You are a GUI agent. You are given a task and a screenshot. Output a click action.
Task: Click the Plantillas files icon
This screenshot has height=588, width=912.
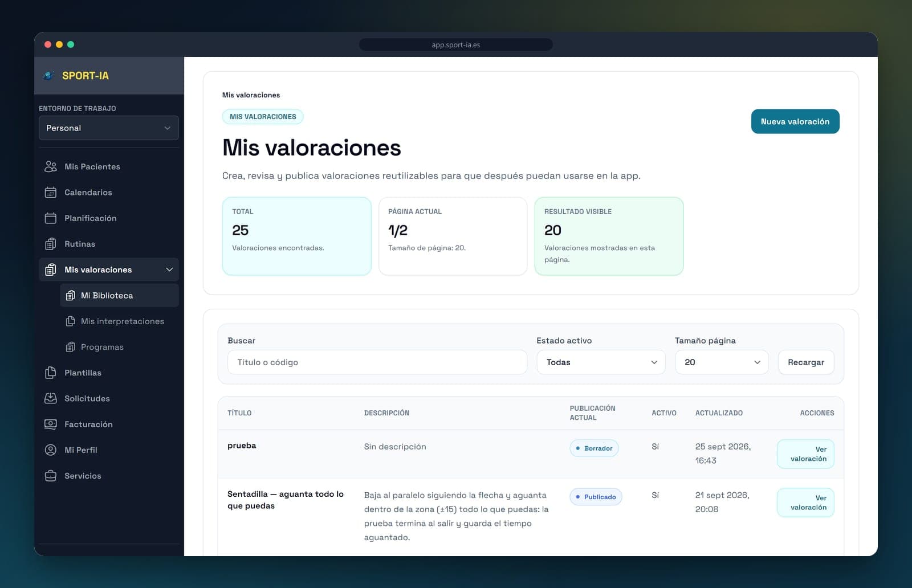pos(51,373)
